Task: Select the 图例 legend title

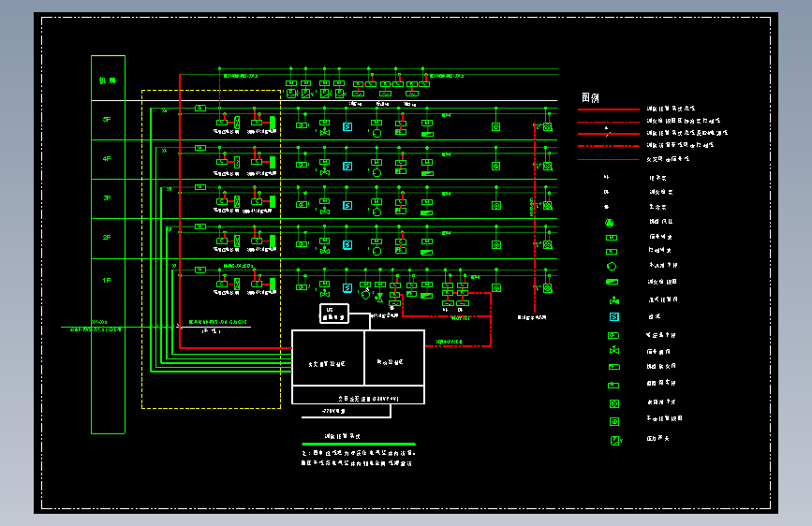Action: coord(590,98)
